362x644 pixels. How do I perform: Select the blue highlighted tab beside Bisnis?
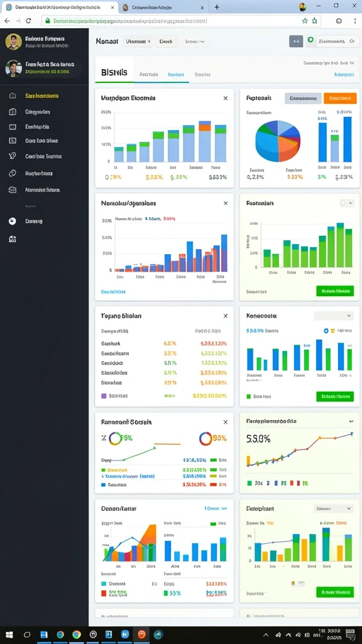point(176,75)
